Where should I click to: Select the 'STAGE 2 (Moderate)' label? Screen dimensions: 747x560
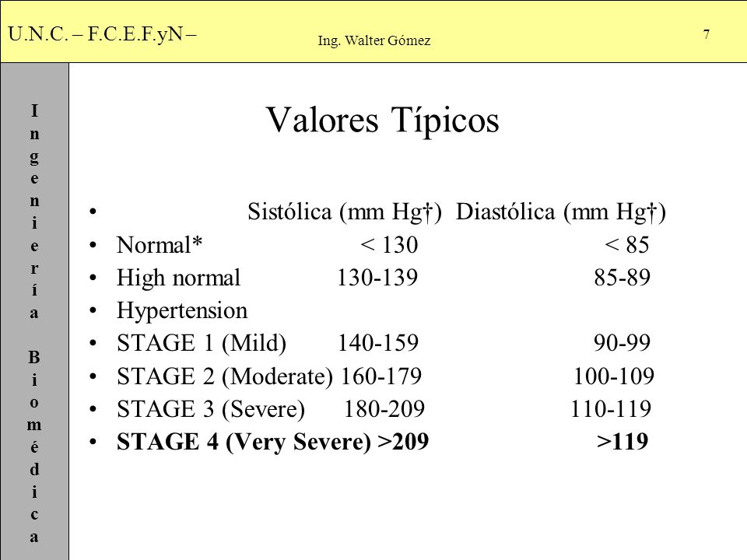[x=225, y=376]
